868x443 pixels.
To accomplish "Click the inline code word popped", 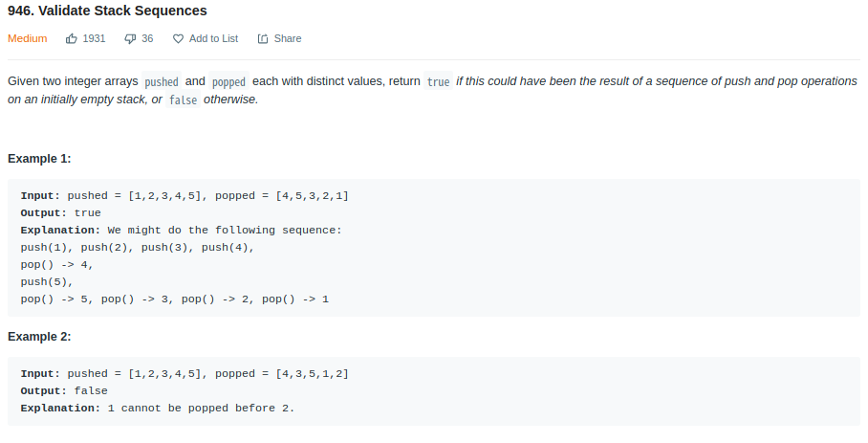I will pyautogui.click(x=228, y=81).
